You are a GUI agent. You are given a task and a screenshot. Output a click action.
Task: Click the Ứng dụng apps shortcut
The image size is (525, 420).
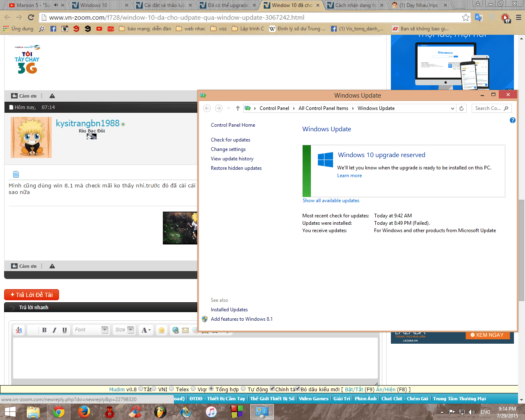click(18, 29)
